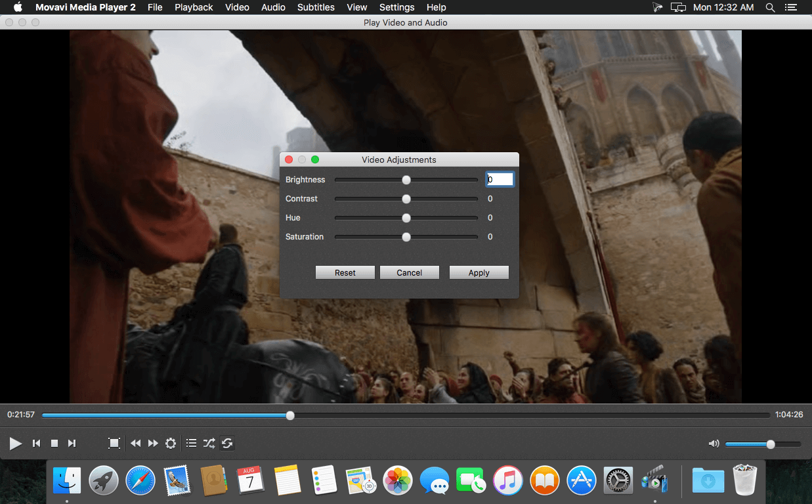
Task: Stop the video playback
Action: [54, 444]
